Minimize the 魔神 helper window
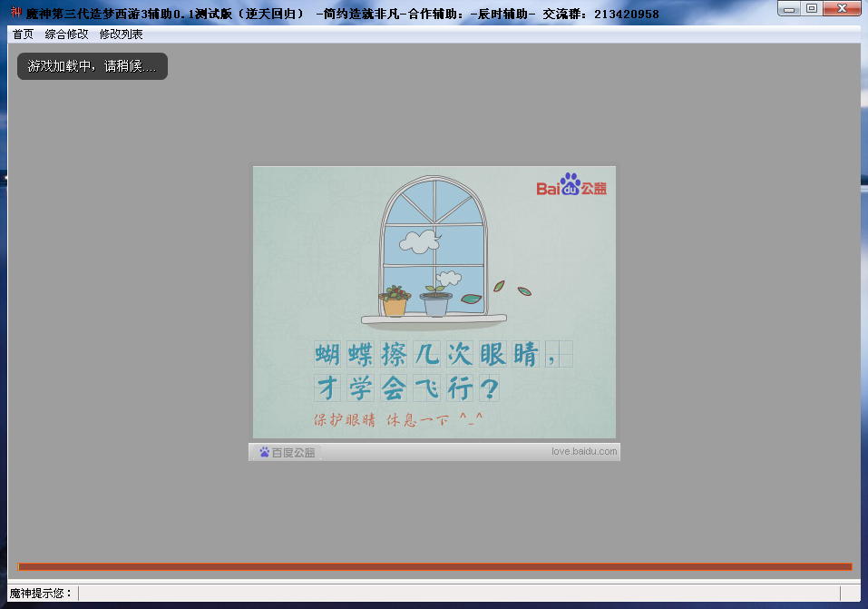This screenshot has width=868, height=609. click(789, 8)
